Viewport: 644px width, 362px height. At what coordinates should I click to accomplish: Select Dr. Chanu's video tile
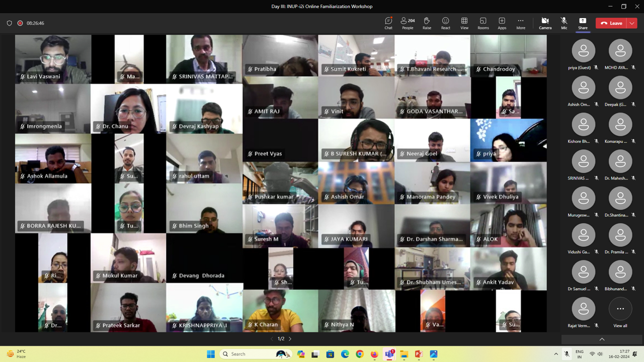tap(128, 109)
